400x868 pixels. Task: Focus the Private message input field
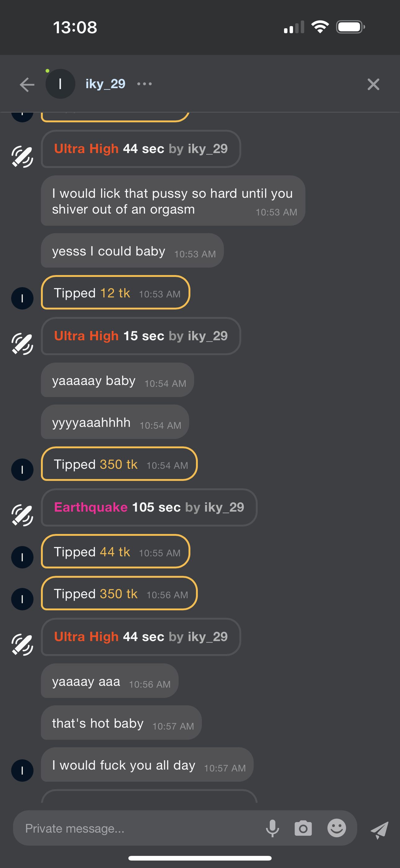(x=135, y=828)
